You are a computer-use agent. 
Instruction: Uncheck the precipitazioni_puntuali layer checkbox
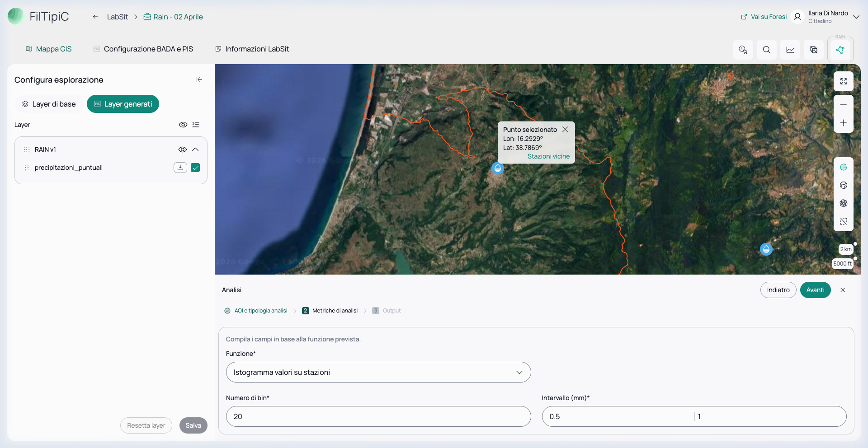[x=195, y=168]
